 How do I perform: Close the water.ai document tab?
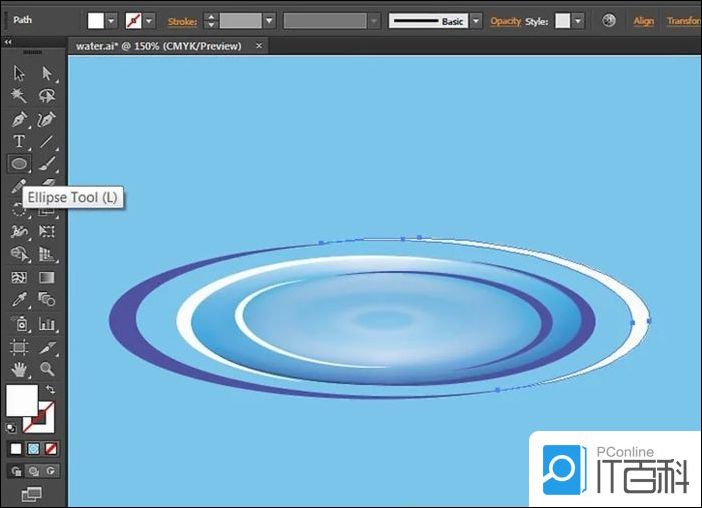260,45
